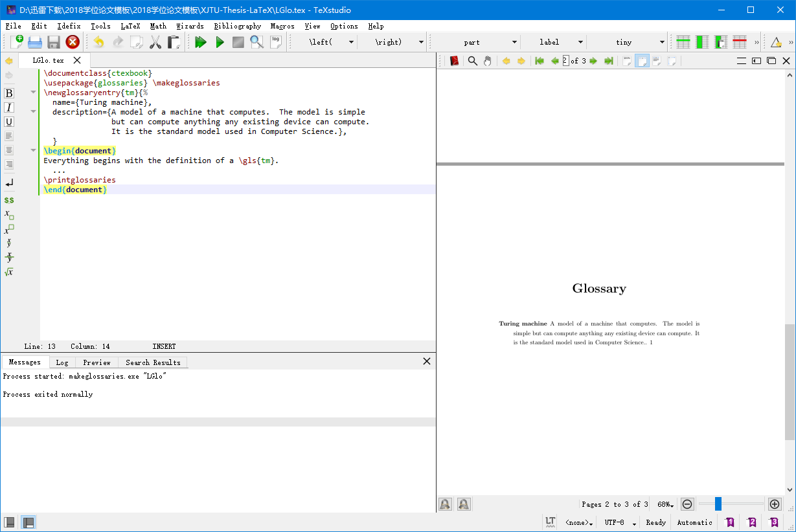Open the UTF-8 encoding dropdown

tap(620, 522)
